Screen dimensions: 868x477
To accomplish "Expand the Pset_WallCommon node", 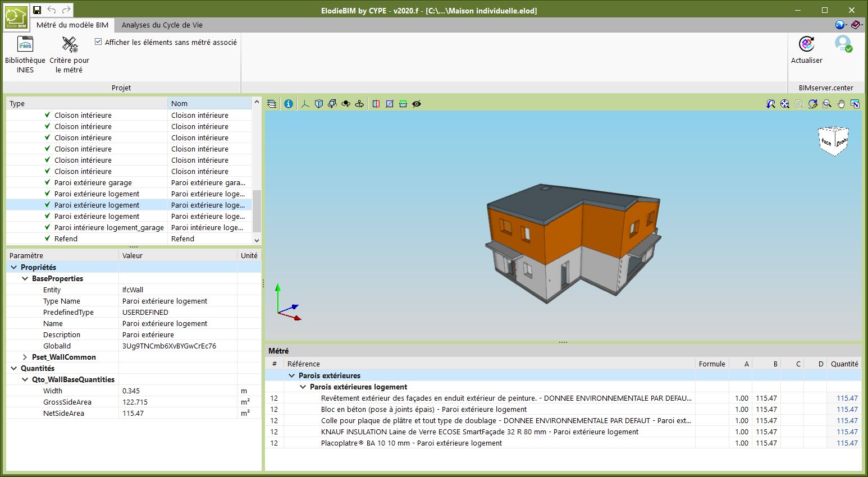I will coord(25,357).
